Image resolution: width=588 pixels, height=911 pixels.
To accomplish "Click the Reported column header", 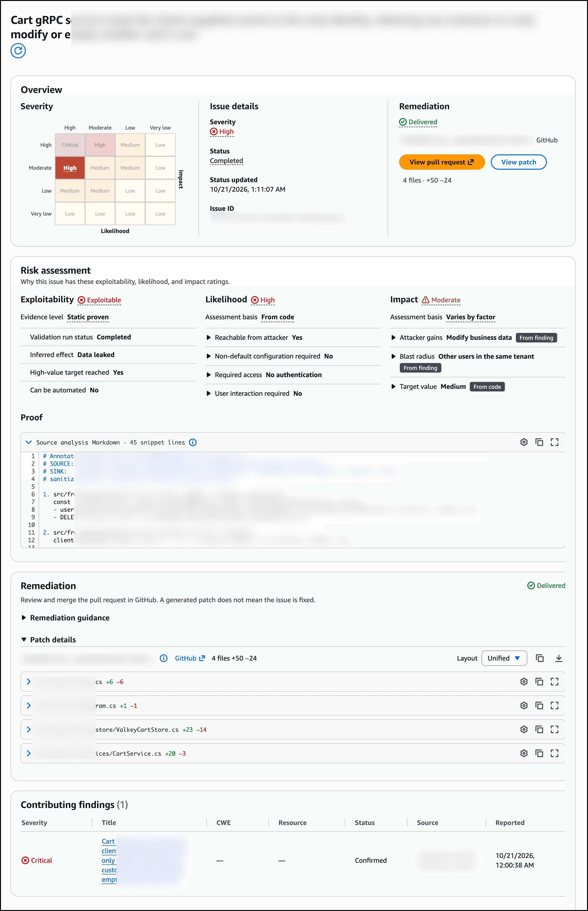I will coord(510,823).
